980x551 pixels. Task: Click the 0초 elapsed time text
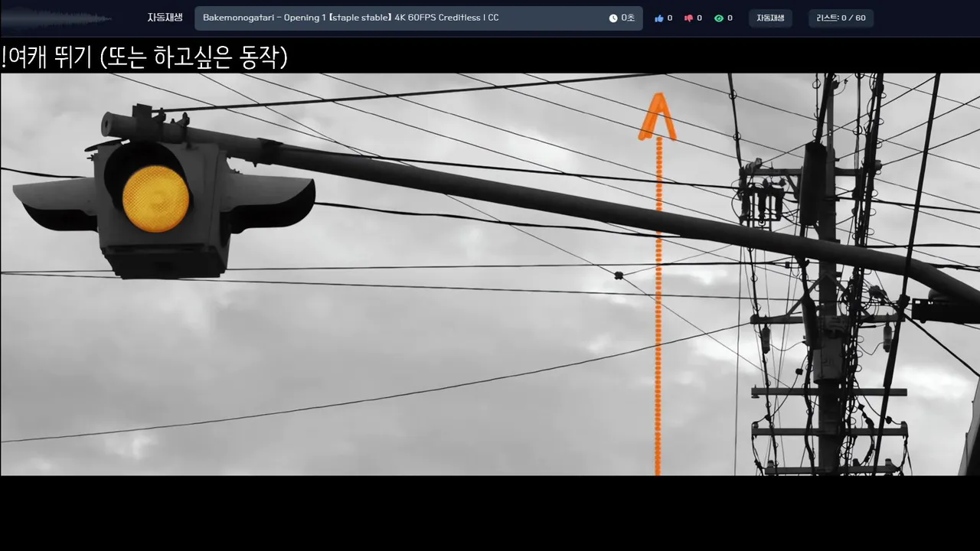click(x=628, y=18)
